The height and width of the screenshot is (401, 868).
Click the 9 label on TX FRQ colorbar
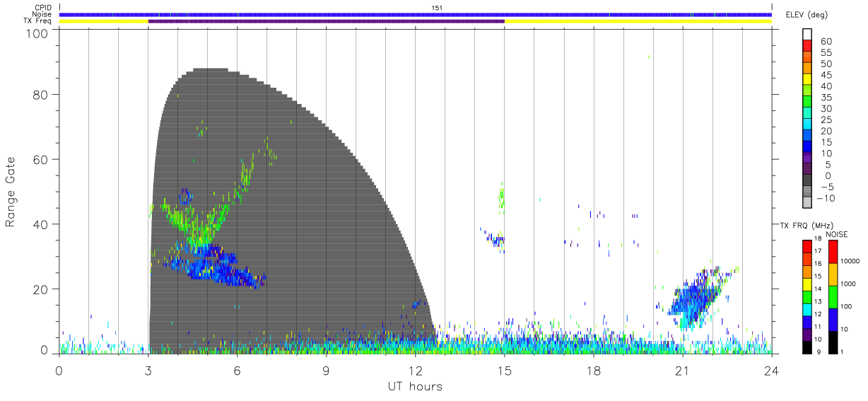click(x=819, y=352)
